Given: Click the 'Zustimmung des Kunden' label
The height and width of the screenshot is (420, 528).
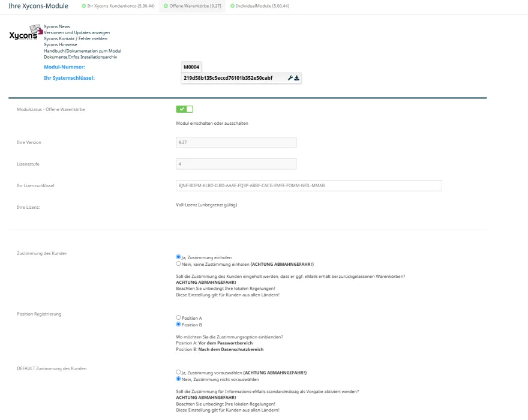Looking at the screenshot, I should click(42, 253).
